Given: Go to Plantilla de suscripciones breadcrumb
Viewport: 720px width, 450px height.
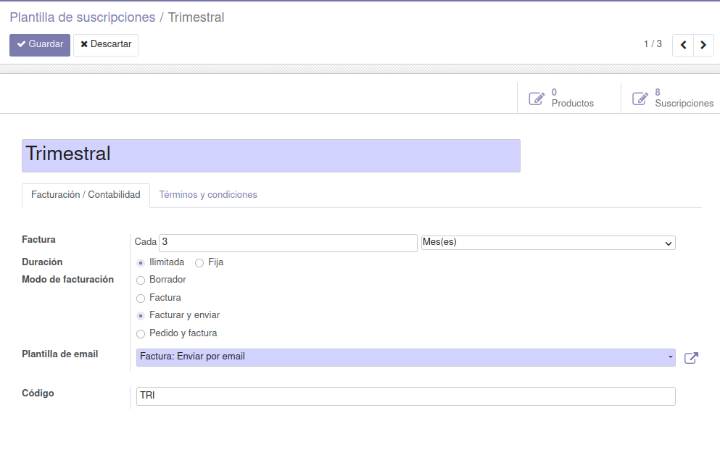Looking at the screenshot, I should [x=82, y=17].
